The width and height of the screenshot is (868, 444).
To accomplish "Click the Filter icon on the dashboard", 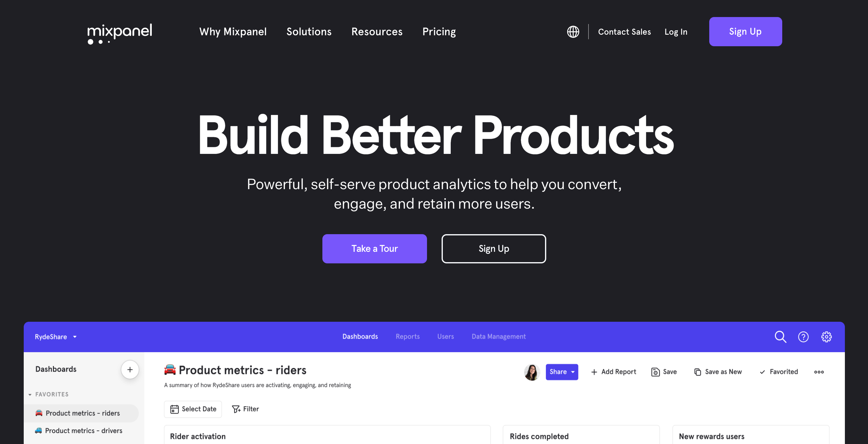I will point(235,409).
